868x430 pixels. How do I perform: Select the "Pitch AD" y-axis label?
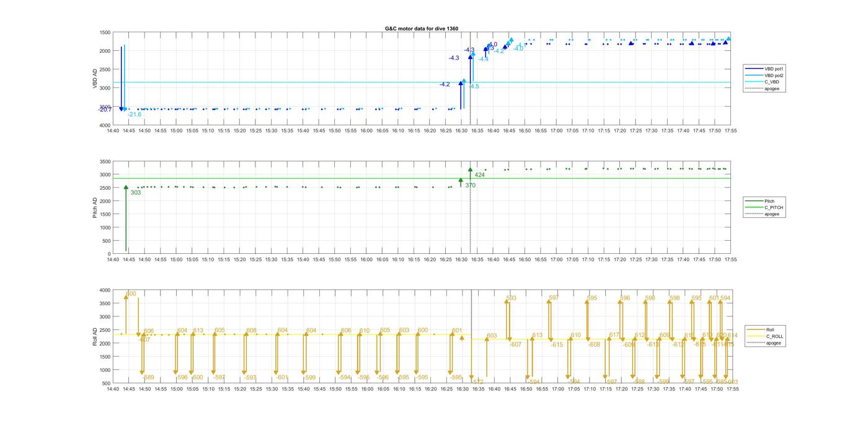point(95,208)
